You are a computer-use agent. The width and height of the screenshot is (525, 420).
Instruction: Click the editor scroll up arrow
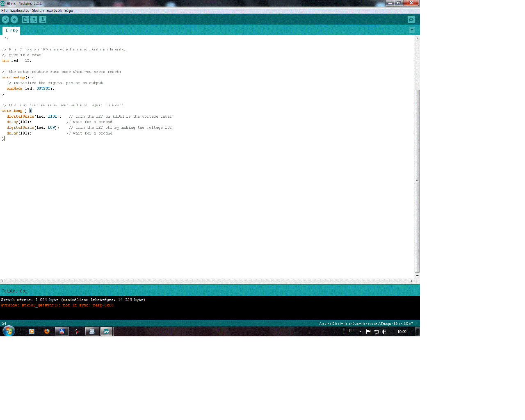click(x=417, y=38)
